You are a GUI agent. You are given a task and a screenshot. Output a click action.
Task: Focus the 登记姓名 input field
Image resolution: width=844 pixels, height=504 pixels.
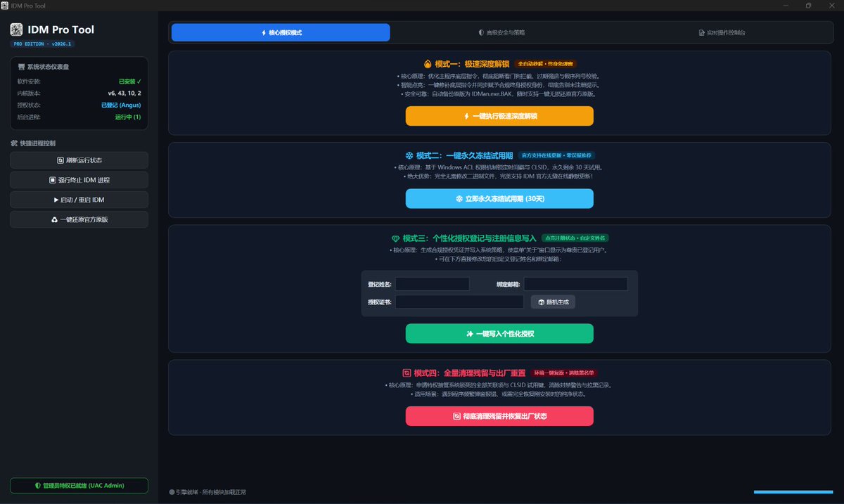pyautogui.click(x=432, y=284)
